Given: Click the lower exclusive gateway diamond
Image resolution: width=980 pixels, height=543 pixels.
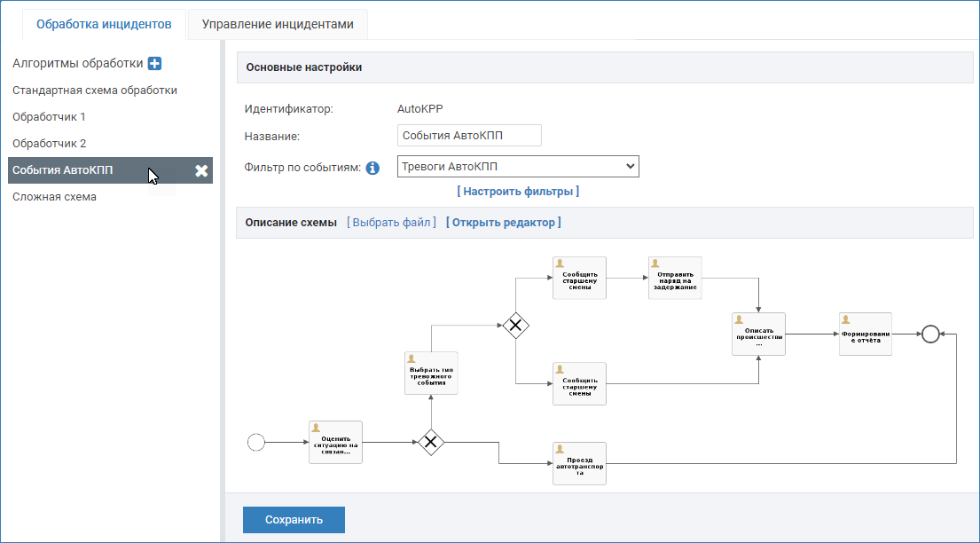Looking at the screenshot, I should pyautogui.click(x=431, y=442).
